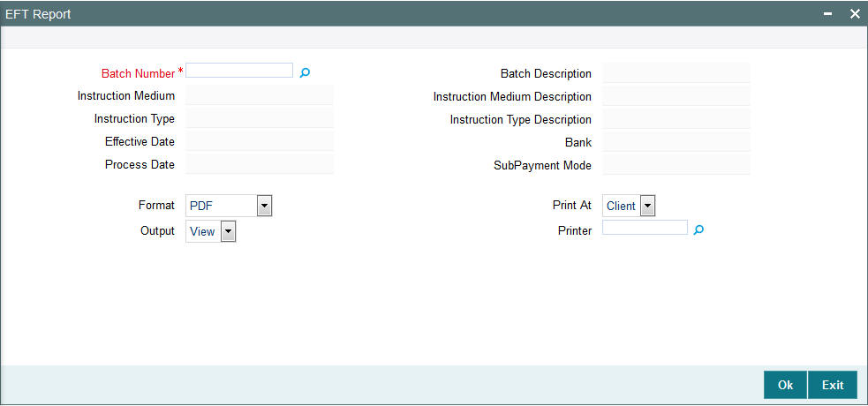This screenshot has width=868, height=406.
Task: Click the "Print At" label
Action: pyautogui.click(x=572, y=206)
